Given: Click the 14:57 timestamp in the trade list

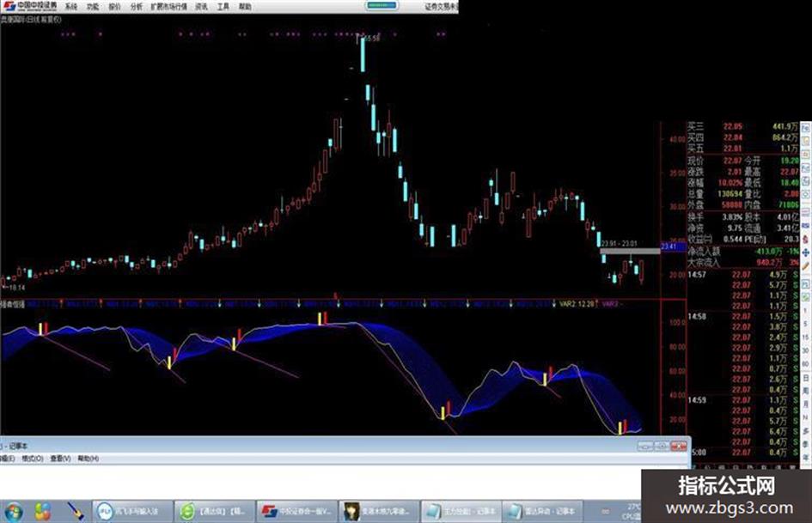Looking at the screenshot, I should tap(697, 275).
